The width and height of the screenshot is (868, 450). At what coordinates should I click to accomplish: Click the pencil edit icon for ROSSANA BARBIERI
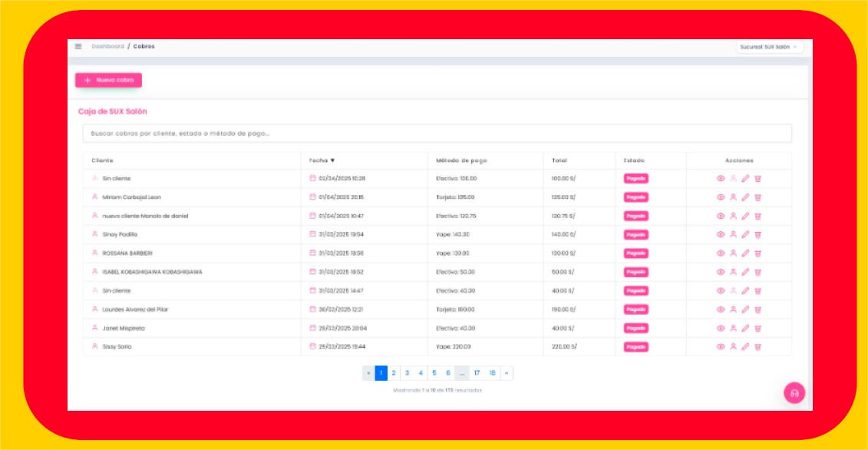745,253
